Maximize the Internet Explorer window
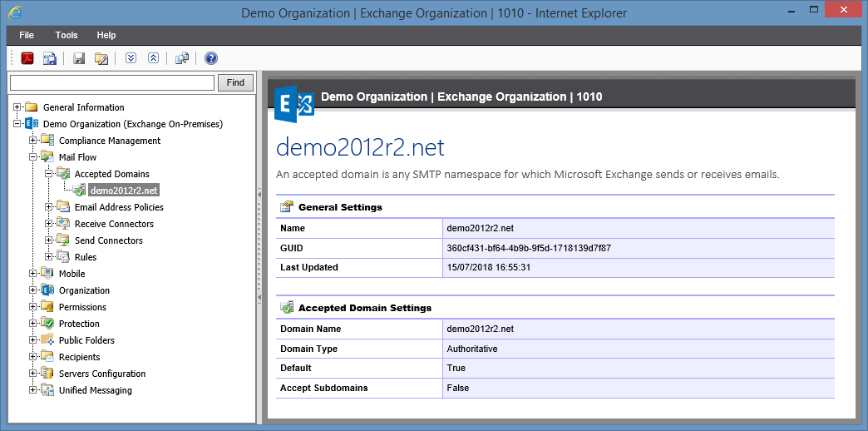The image size is (868, 431). tap(814, 9)
